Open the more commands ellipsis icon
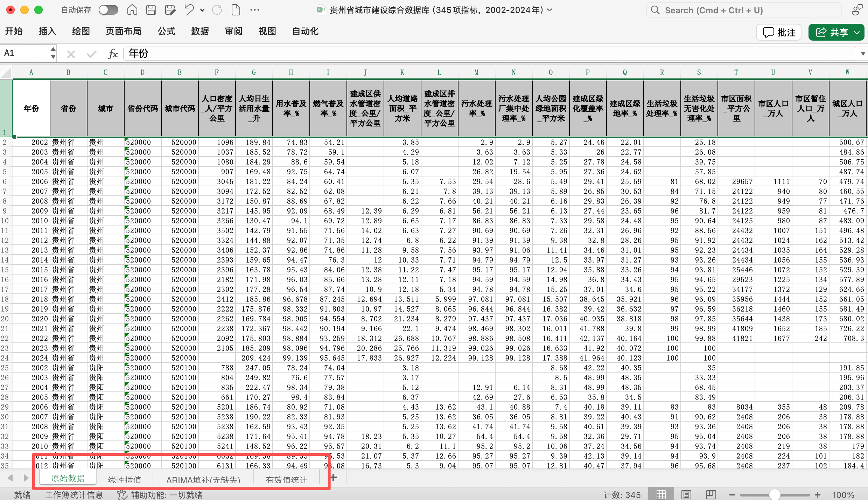 tap(255, 10)
